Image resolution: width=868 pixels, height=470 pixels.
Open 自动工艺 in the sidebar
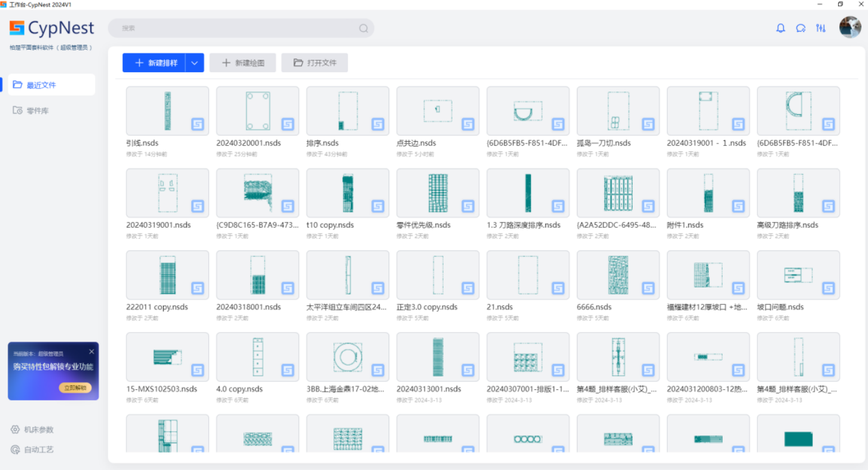[x=33, y=449]
